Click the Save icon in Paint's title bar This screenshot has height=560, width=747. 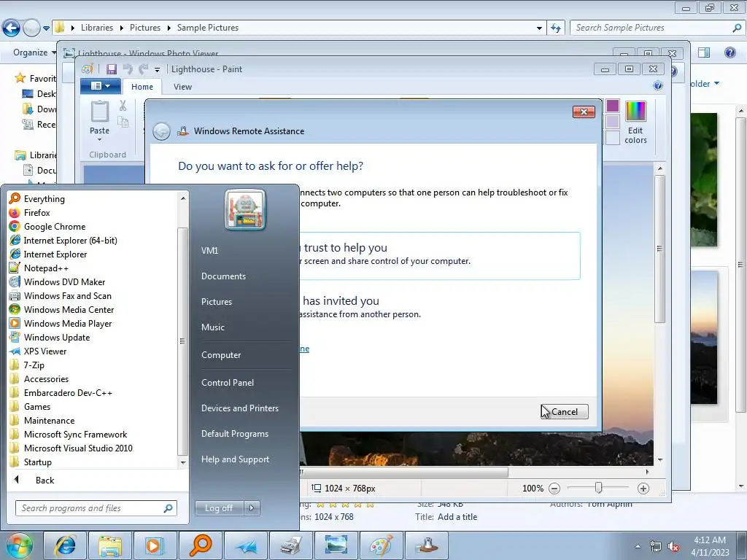(112, 69)
